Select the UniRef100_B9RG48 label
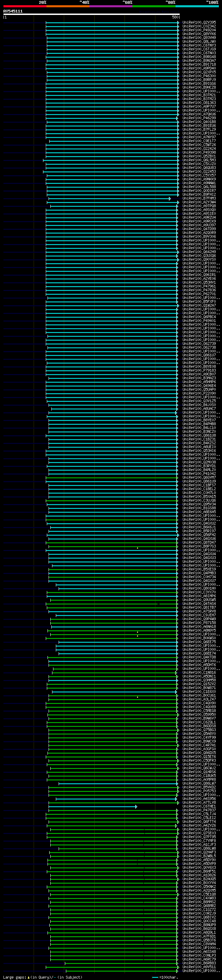The height and width of the screenshot is (980, 222). (x=199, y=57)
